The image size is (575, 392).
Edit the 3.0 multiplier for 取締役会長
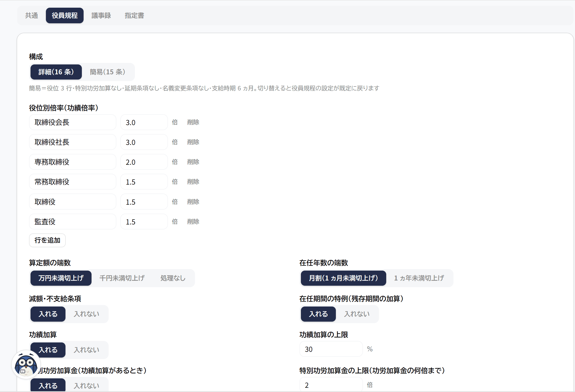(144, 122)
